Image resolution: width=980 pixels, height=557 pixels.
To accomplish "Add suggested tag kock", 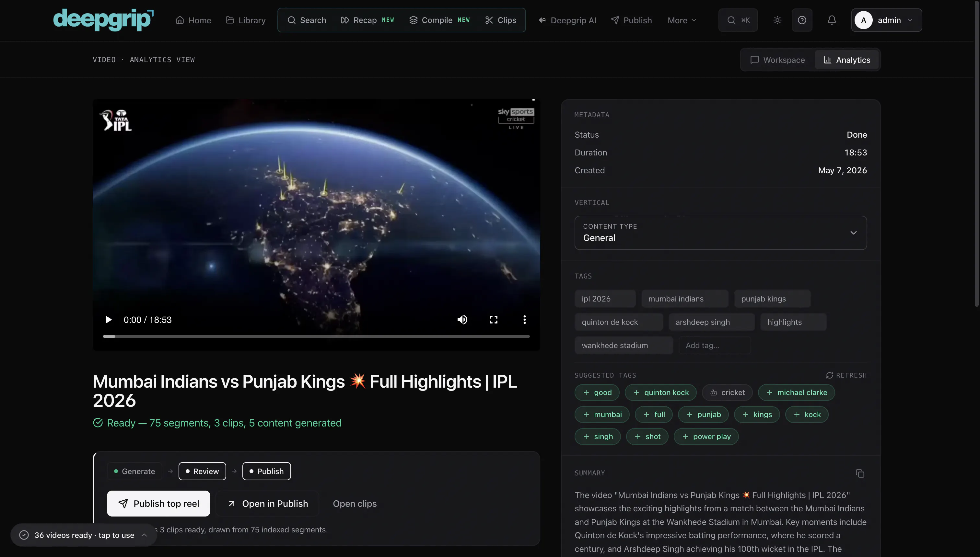I will 807,414.
